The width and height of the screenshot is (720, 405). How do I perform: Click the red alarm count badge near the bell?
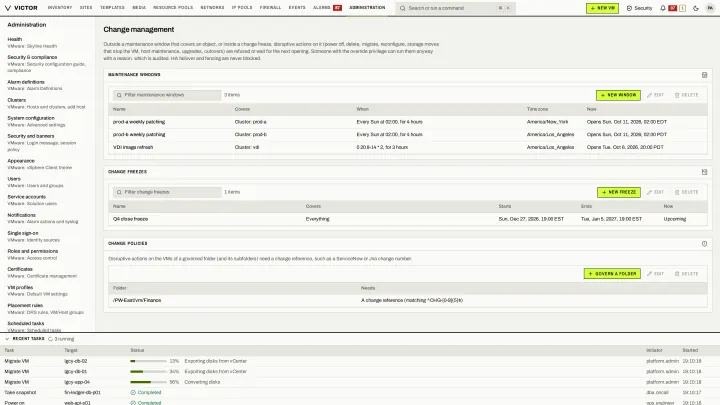[x=672, y=8]
